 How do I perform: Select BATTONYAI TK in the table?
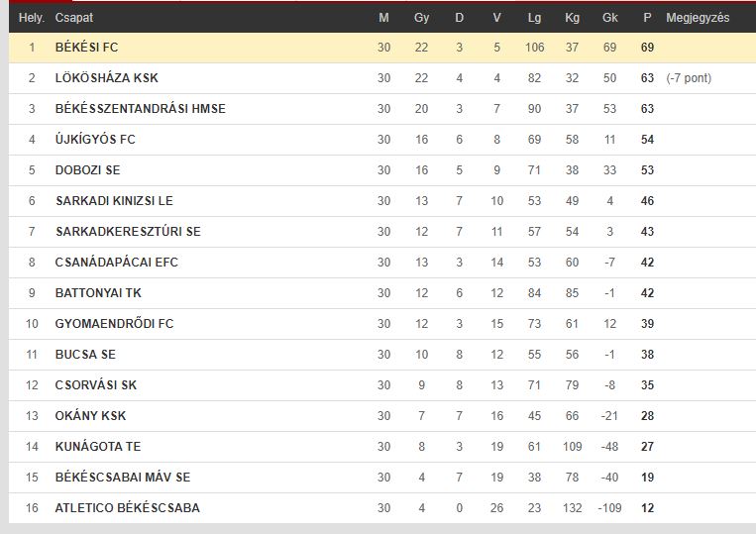coord(98,293)
